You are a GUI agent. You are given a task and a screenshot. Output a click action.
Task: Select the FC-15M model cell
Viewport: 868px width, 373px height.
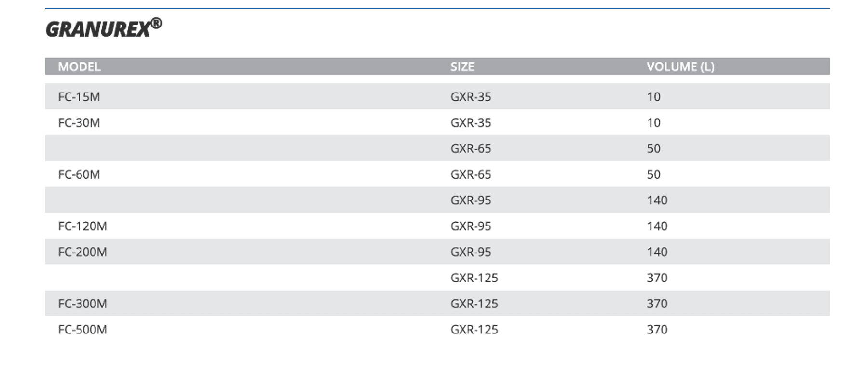[79, 97]
